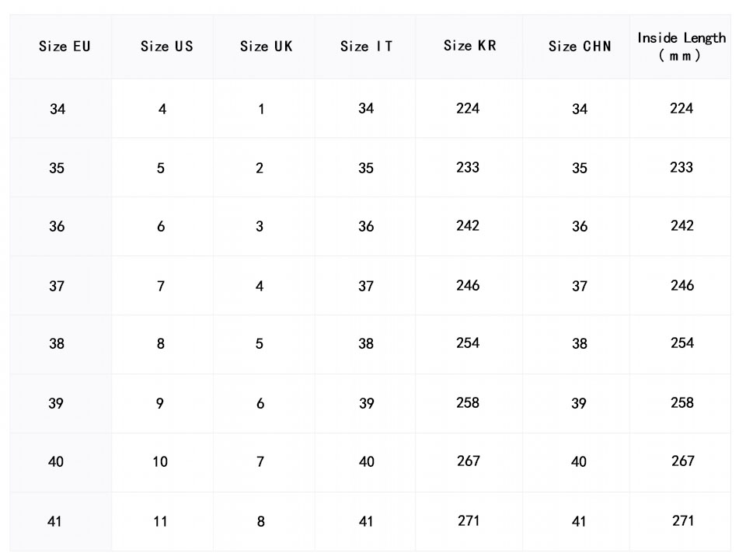Select EU size 34 cell

click(x=58, y=110)
